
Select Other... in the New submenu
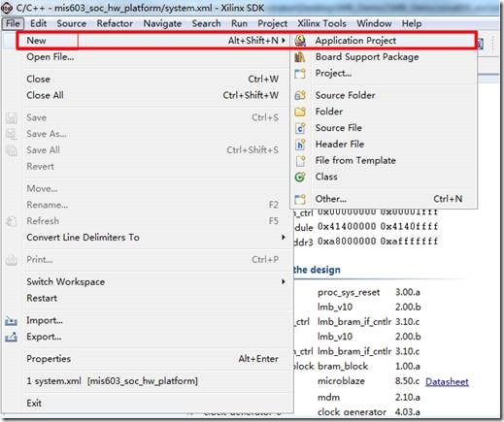[384, 199]
